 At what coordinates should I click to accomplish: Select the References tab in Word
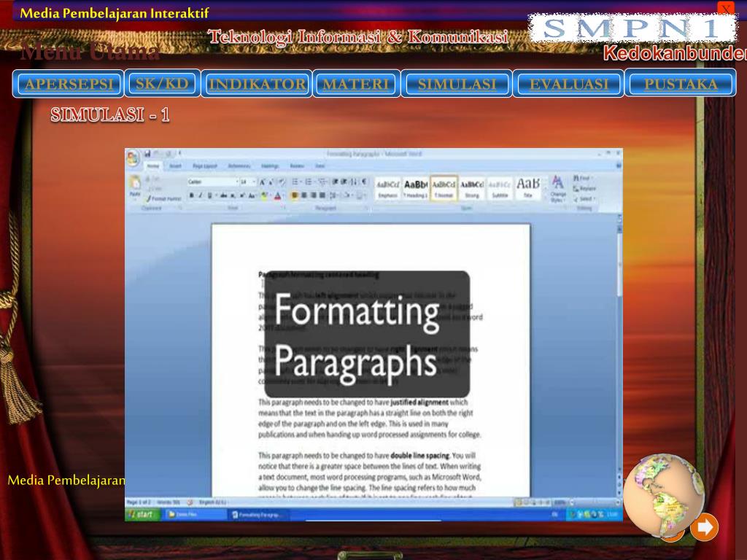239,166
